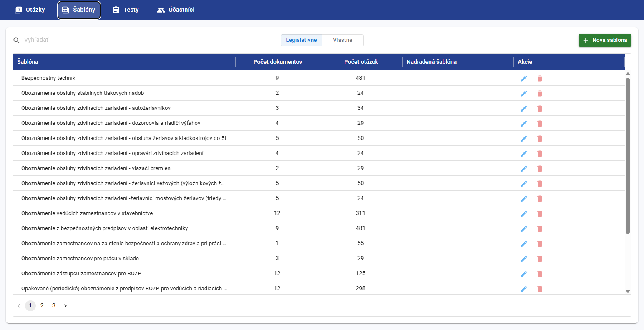Switch to the Legislatívne filter
The height and width of the screenshot is (330, 644).
point(301,40)
